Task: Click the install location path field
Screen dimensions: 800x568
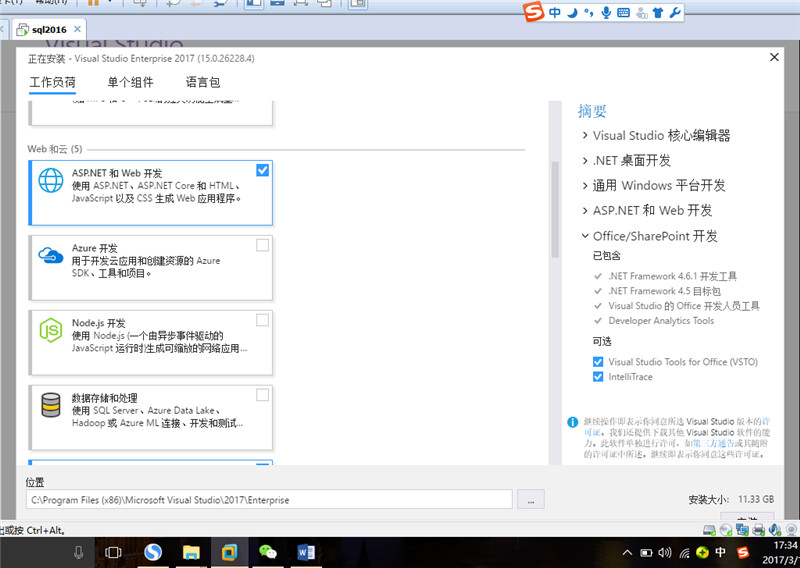Action: tap(269, 499)
